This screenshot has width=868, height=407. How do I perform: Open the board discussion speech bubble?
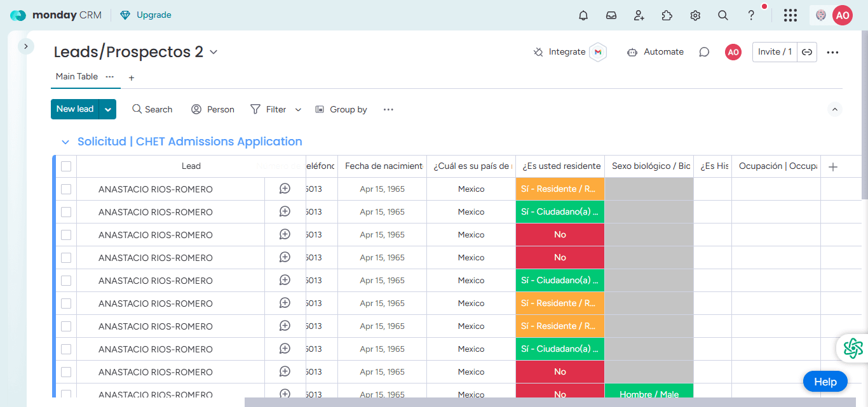tap(704, 52)
